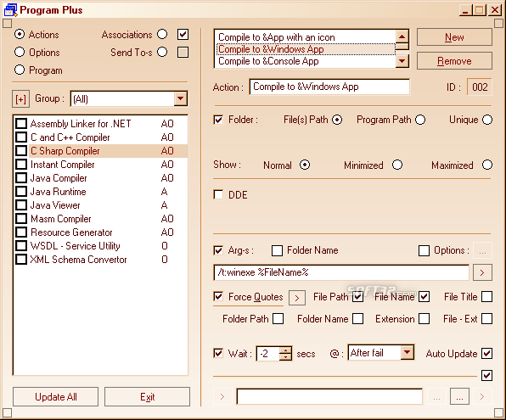Increase the Wait seconds spinner
Image resolution: width=506 pixels, height=420 pixels.
coord(285,350)
